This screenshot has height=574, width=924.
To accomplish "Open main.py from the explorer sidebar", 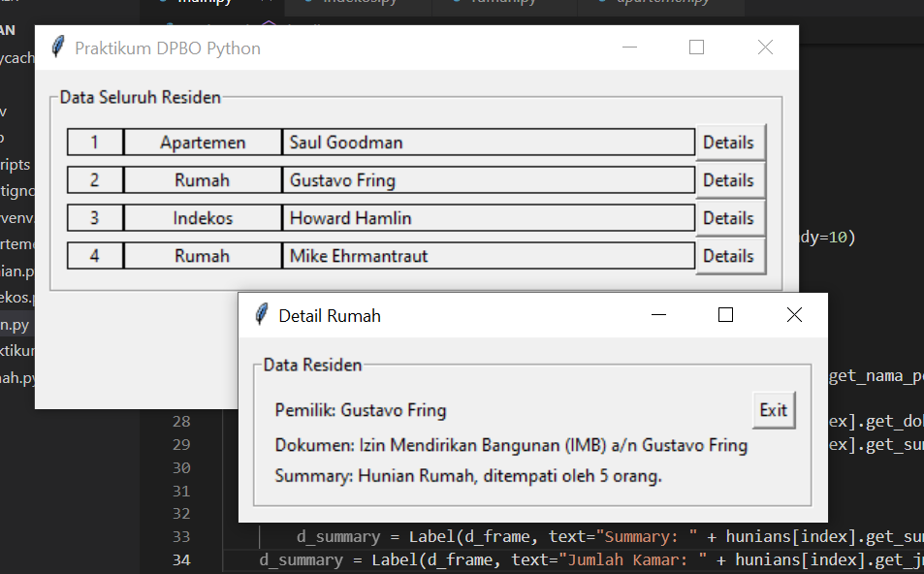I will click(15, 325).
